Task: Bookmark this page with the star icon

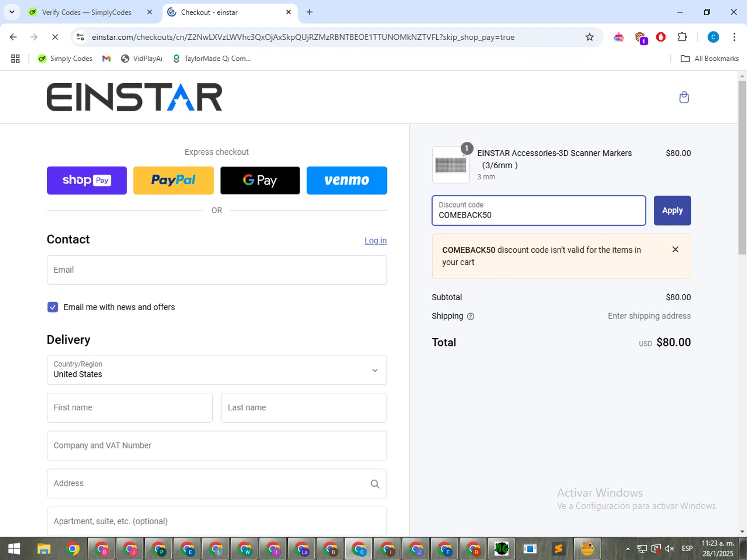Action: [590, 37]
